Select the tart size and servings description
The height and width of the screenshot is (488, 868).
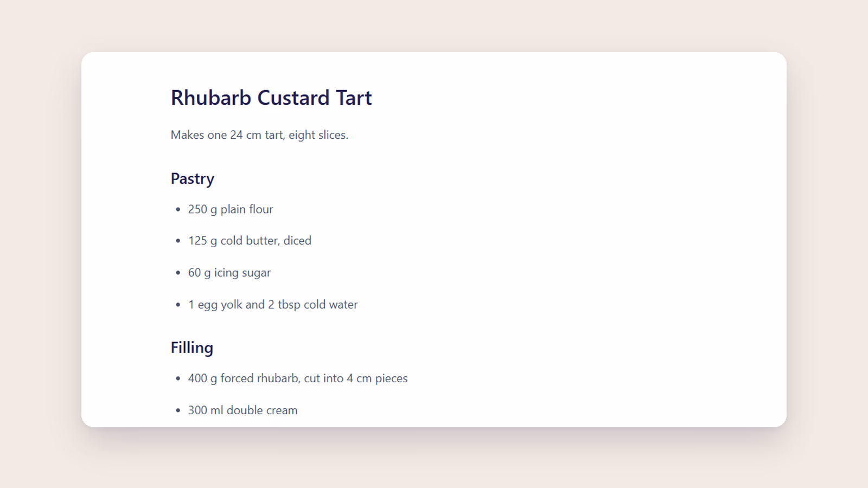259,135
